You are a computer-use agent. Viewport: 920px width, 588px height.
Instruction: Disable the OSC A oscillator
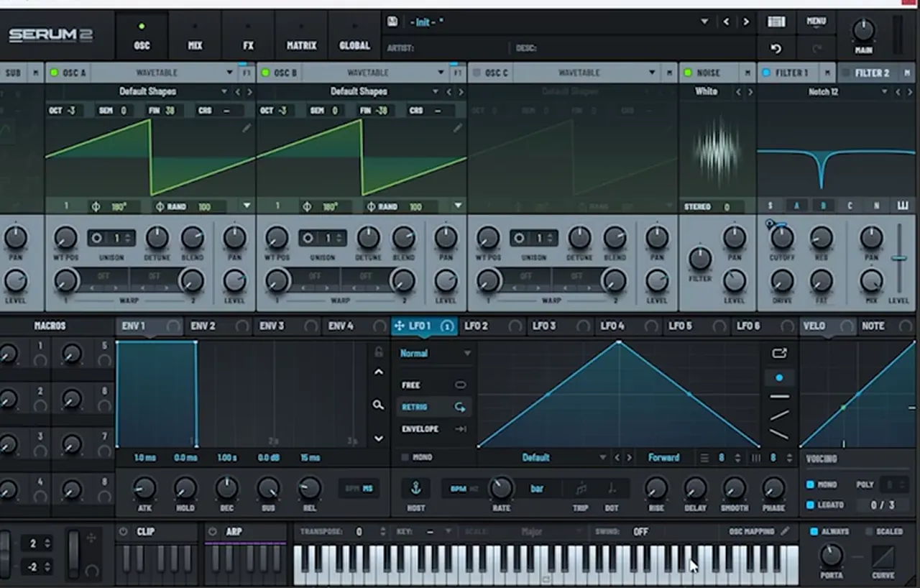pos(54,73)
